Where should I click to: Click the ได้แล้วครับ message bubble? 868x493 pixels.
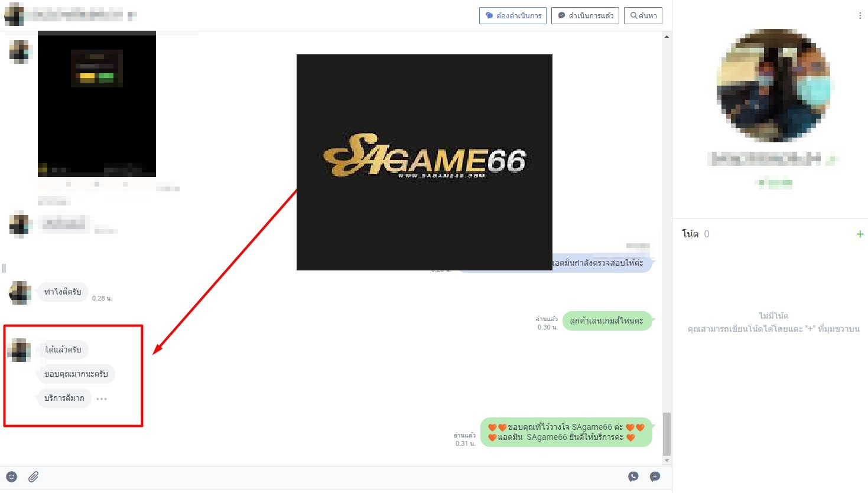(63, 350)
